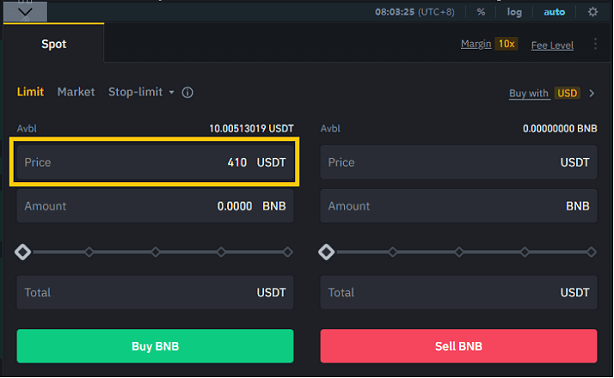This screenshot has height=378, width=614.
Task: Open the Fee Level link
Action: (552, 45)
